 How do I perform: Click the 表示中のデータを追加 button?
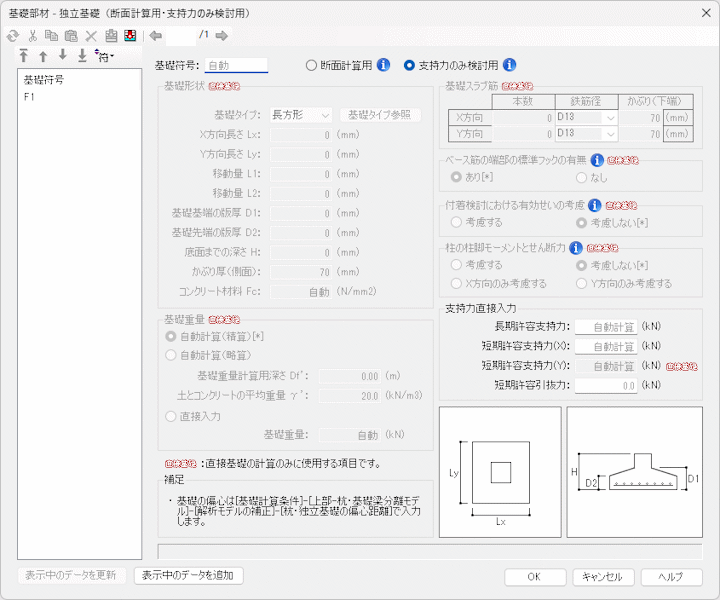[x=188, y=575]
